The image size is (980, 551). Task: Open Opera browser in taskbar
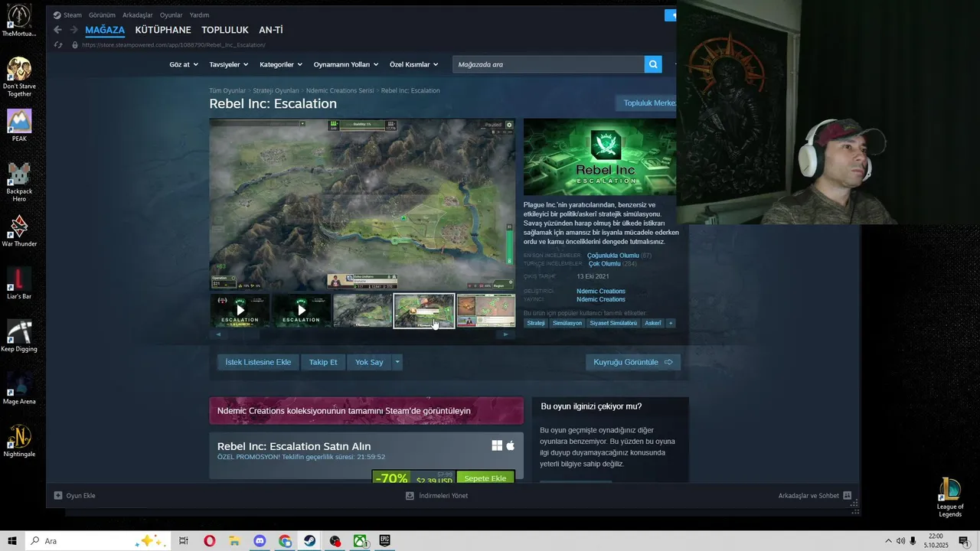[209, 541]
